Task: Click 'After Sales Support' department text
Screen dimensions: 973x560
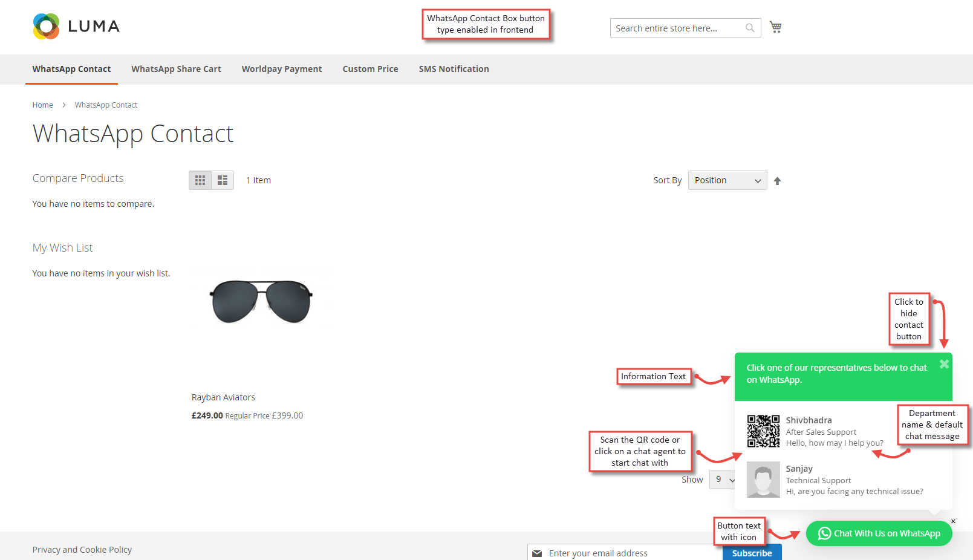Action: pos(821,432)
